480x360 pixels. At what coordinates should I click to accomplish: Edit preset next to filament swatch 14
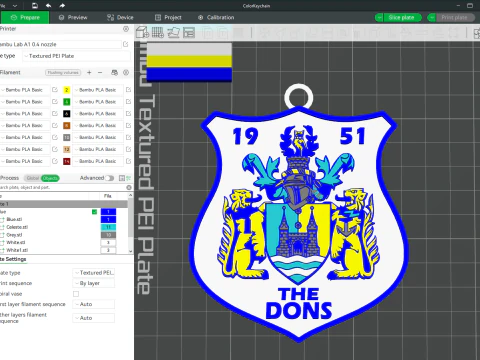pyautogui.click(x=128, y=161)
